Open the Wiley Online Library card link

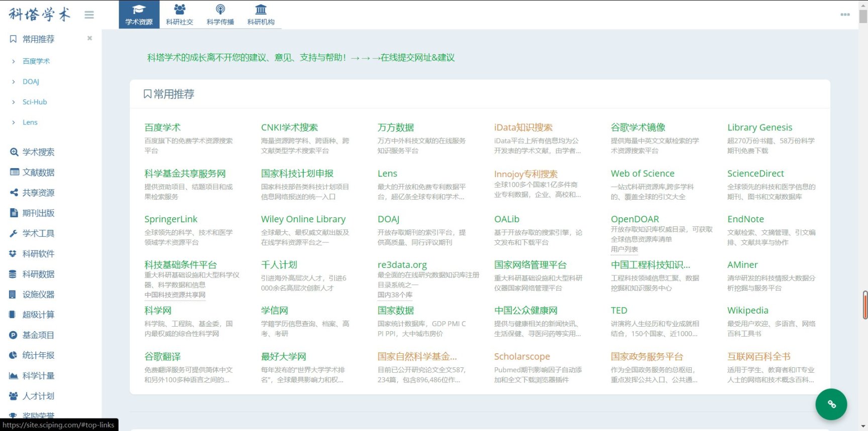(303, 219)
